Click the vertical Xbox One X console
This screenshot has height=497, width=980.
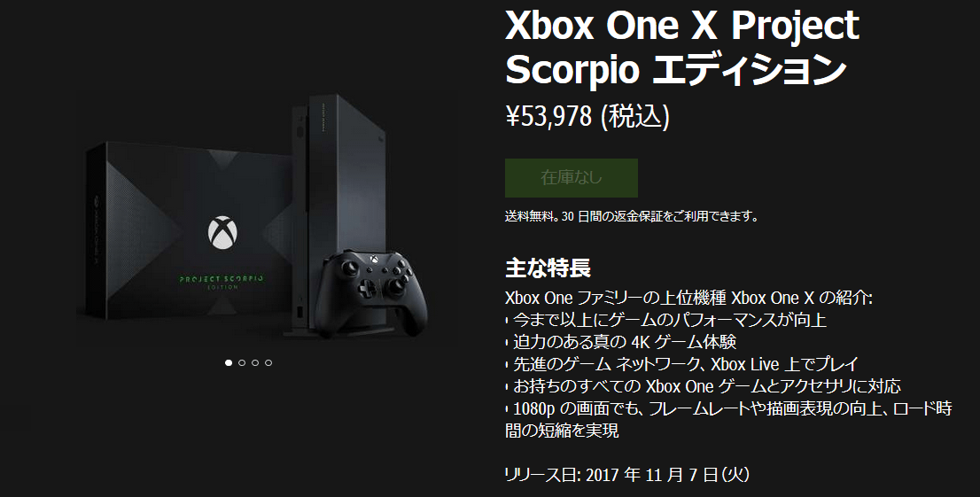[x=336, y=213]
